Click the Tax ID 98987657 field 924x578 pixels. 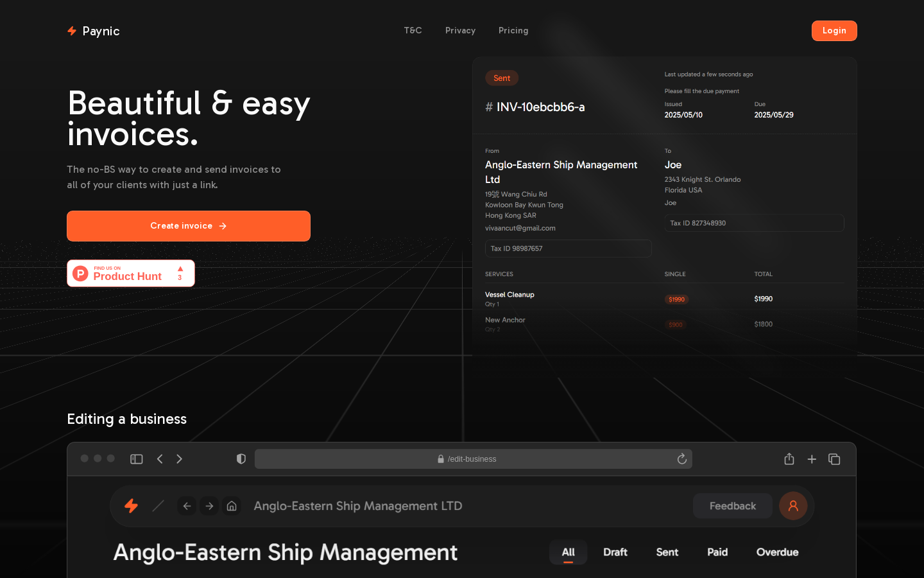tap(569, 249)
